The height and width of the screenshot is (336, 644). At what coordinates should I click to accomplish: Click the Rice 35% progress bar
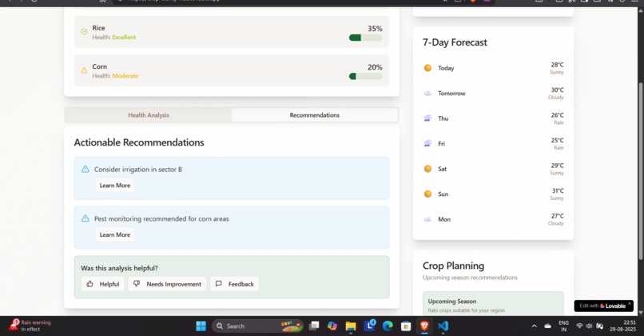click(365, 38)
